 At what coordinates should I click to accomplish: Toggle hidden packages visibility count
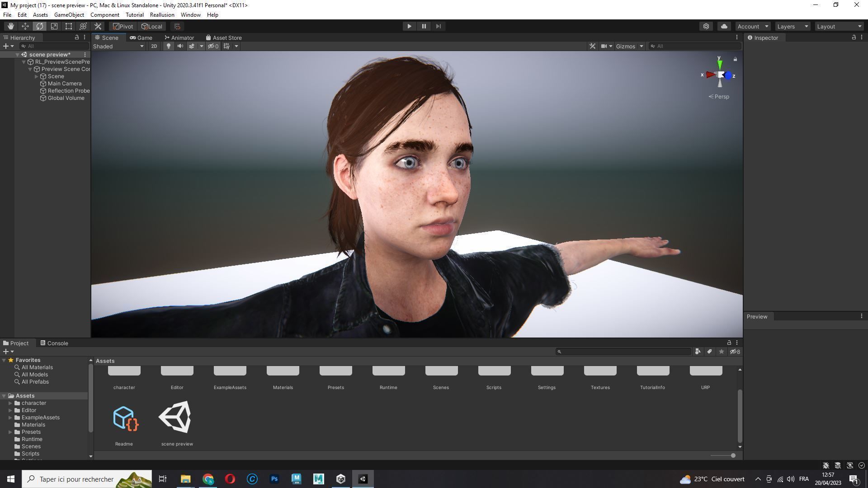click(x=735, y=352)
